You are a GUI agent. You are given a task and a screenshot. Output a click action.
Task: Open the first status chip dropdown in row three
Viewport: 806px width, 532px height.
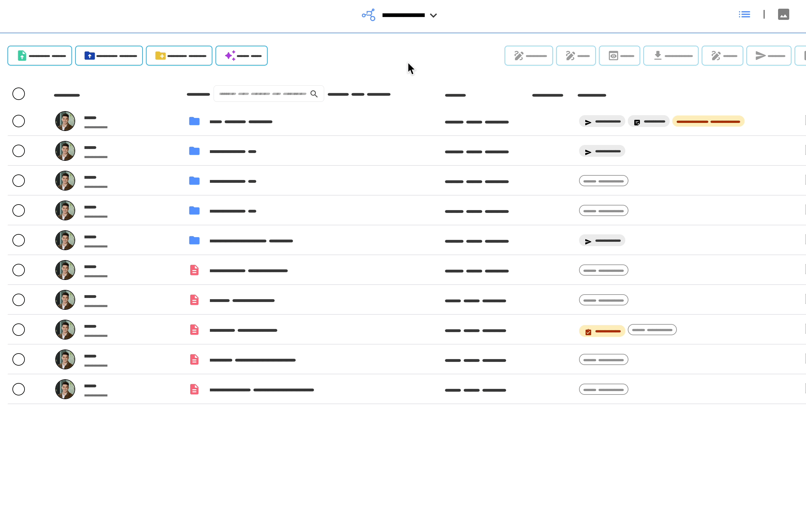click(x=603, y=181)
